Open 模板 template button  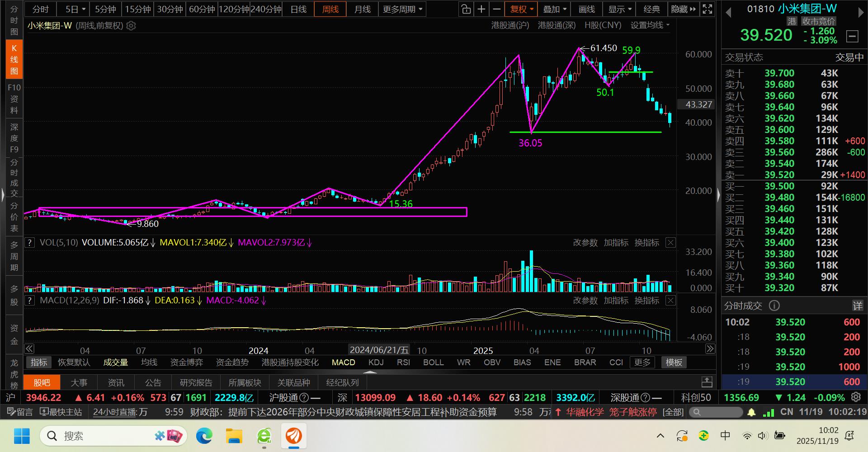[x=674, y=363]
